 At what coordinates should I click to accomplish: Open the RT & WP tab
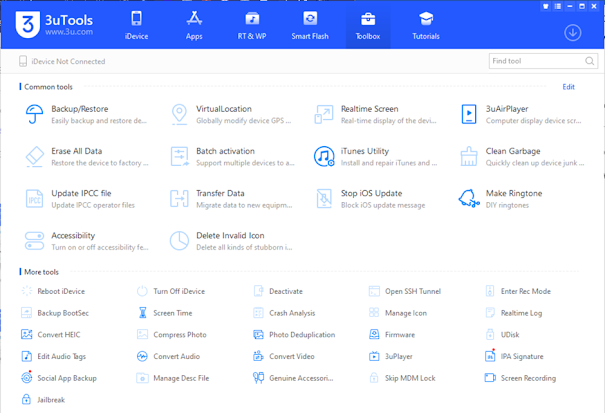(252, 25)
